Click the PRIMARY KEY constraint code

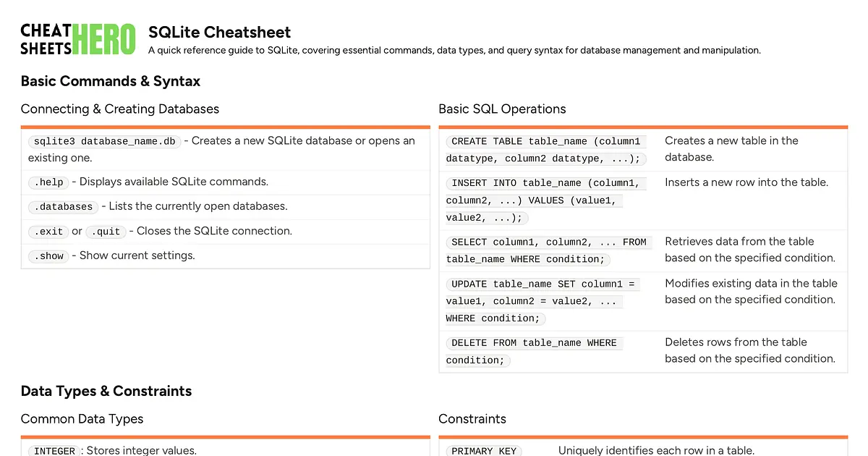tap(484, 451)
